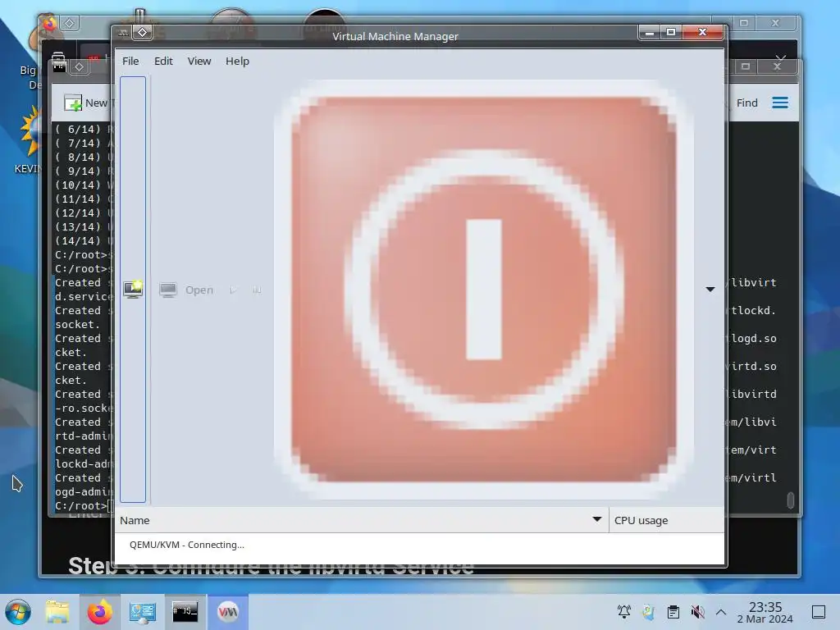The width and height of the screenshot is (840, 630).
Task: Click the Virtual Machine Manager taskbar icon
Action: pos(228,611)
